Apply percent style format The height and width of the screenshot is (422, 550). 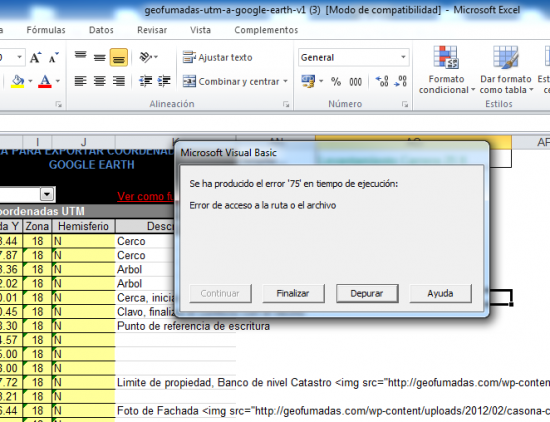(336, 81)
